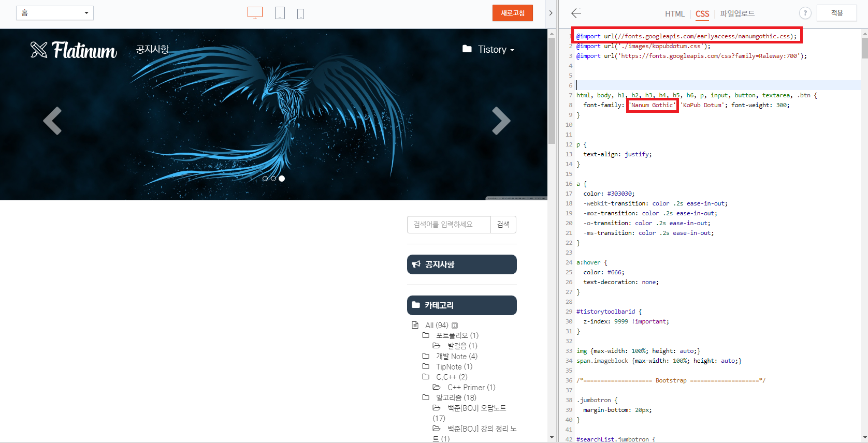Open the 카테고리 sidebar header
The image size is (868, 443).
[462, 305]
